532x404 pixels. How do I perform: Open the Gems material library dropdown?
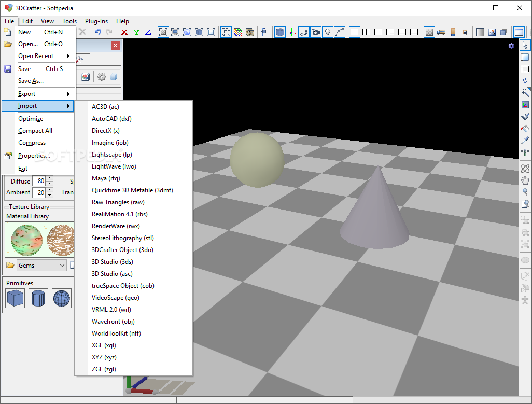41,265
